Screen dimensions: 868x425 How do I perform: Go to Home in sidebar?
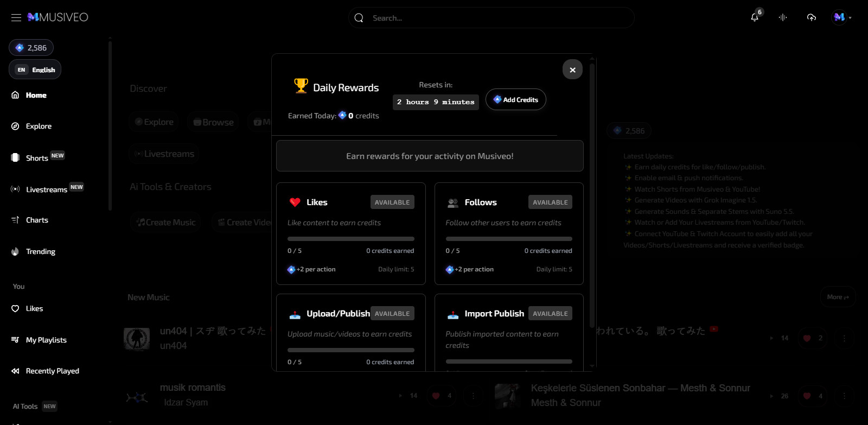coord(36,95)
